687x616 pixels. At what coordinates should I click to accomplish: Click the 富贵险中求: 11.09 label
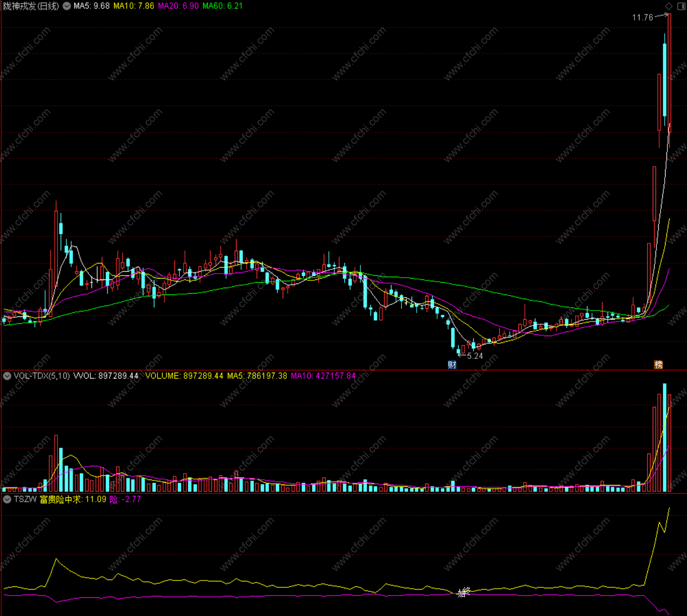tap(73, 499)
